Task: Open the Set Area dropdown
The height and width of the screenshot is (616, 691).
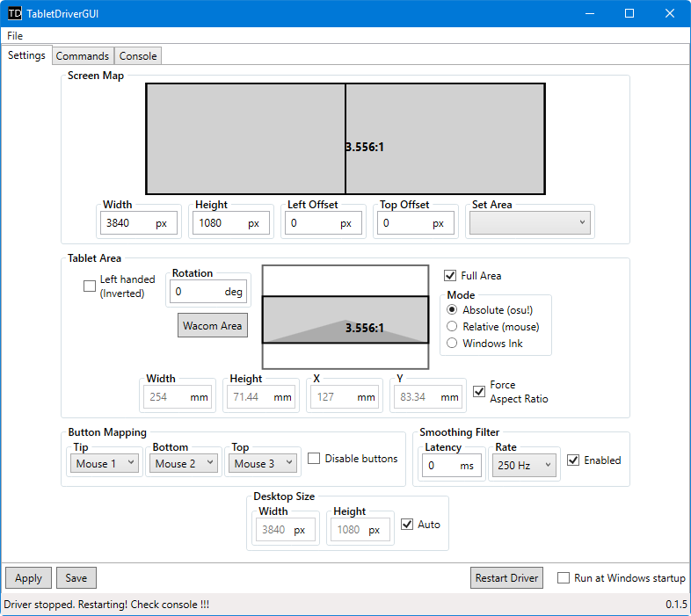Action: tap(530, 222)
